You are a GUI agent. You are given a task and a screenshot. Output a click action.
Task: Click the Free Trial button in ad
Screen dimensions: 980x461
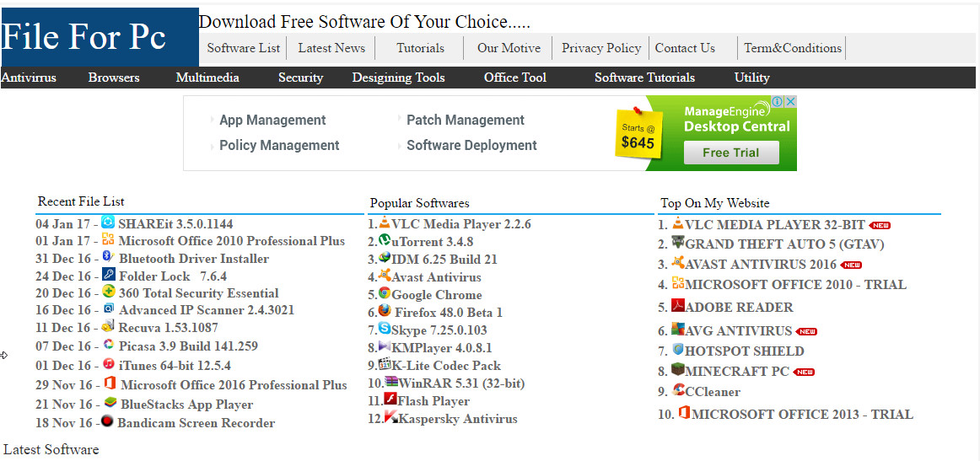[x=731, y=153]
